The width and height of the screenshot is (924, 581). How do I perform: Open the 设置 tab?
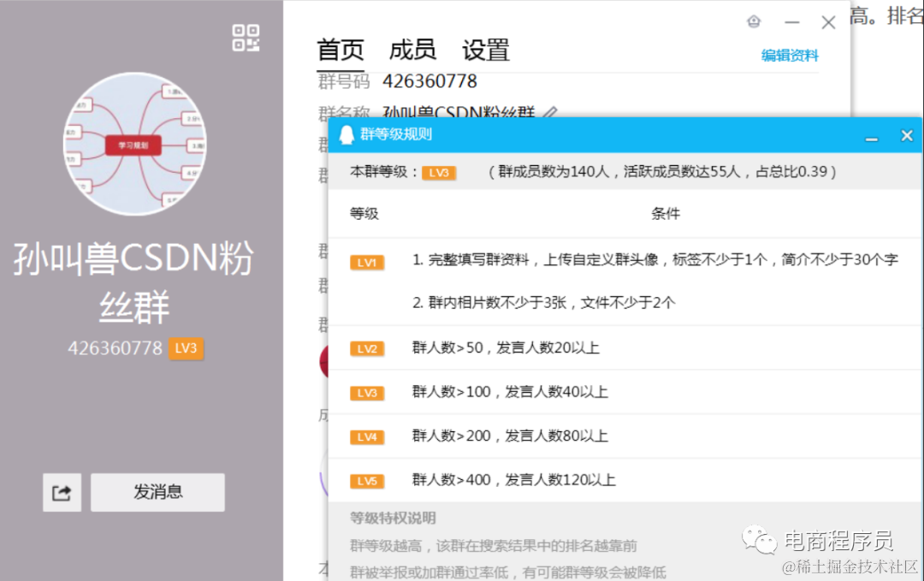point(486,50)
